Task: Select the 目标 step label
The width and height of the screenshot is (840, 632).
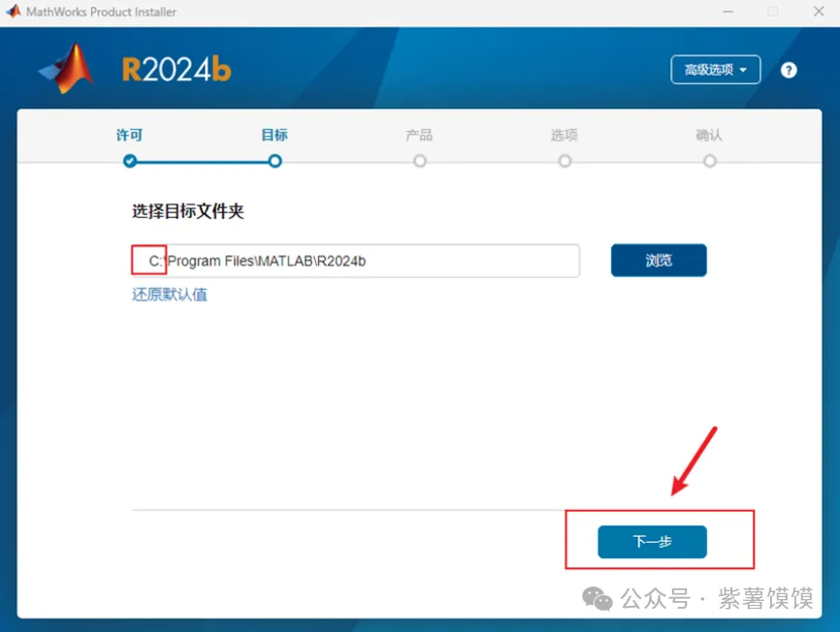Action: click(x=275, y=135)
